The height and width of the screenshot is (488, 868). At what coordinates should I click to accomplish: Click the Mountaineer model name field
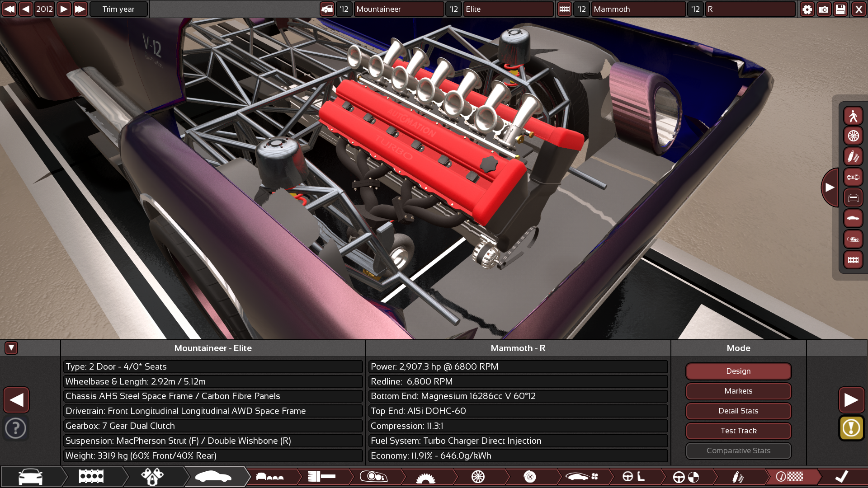398,9
